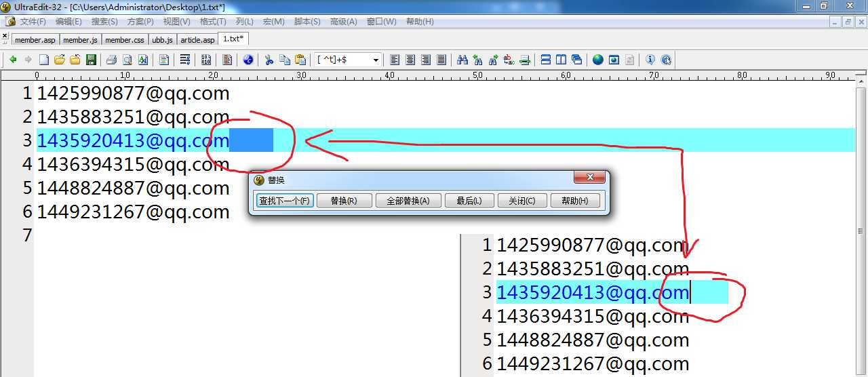
Task: Click the earth globe web icon
Action: click(x=597, y=60)
